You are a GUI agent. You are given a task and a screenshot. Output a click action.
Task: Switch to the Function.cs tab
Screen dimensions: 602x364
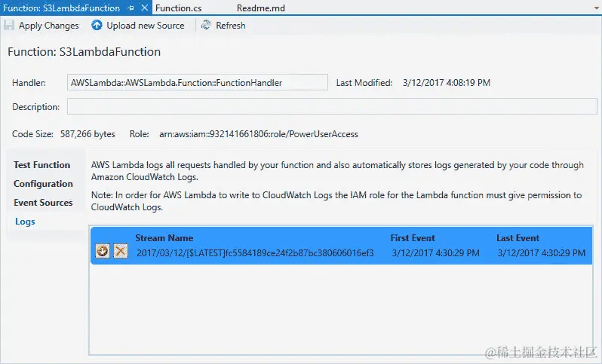(x=179, y=8)
